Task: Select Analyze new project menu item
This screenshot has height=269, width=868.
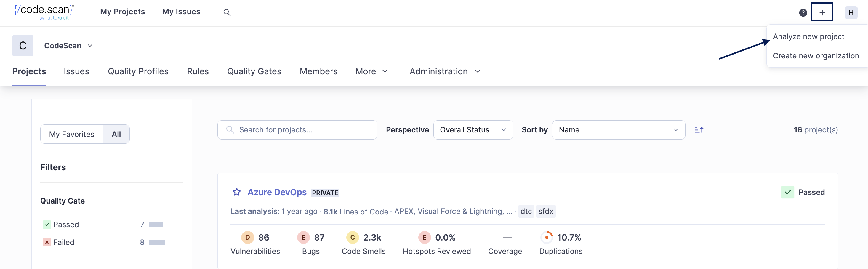Action: pyautogui.click(x=808, y=36)
